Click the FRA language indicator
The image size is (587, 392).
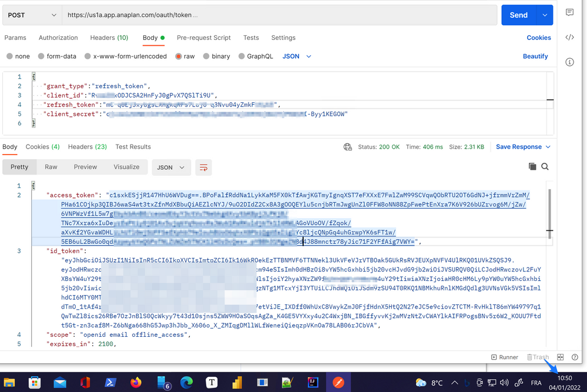click(x=536, y=383)
